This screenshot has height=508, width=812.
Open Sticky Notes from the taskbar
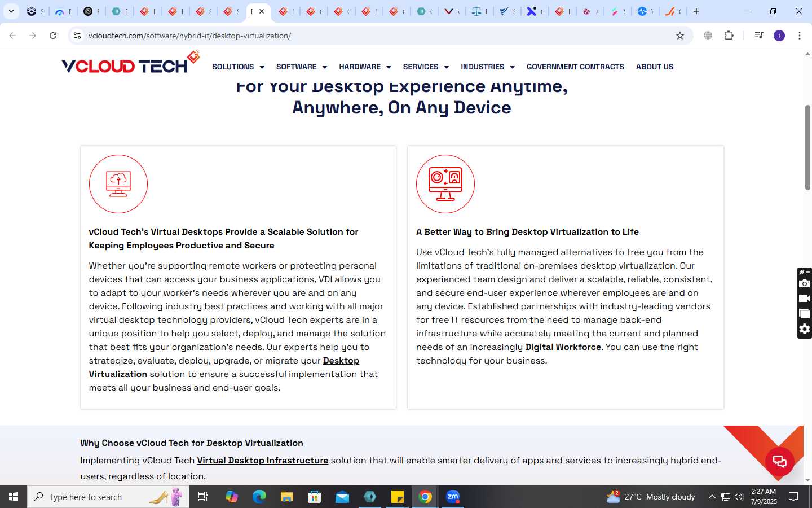(x=398, y=497)
